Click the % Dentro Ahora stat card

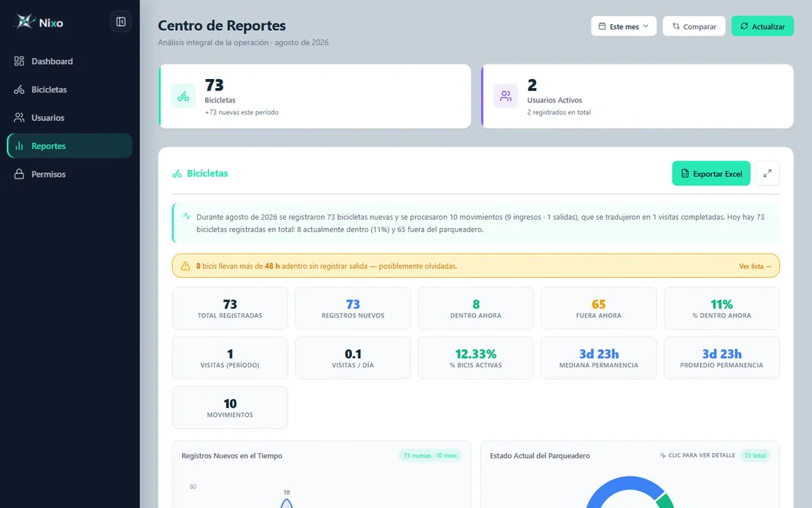[x=721, y=309]
